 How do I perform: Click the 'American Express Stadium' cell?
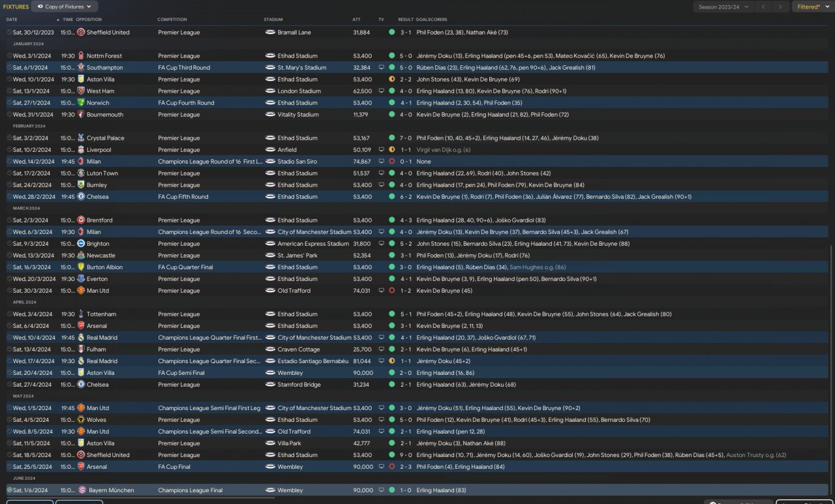tap(313, 244)
